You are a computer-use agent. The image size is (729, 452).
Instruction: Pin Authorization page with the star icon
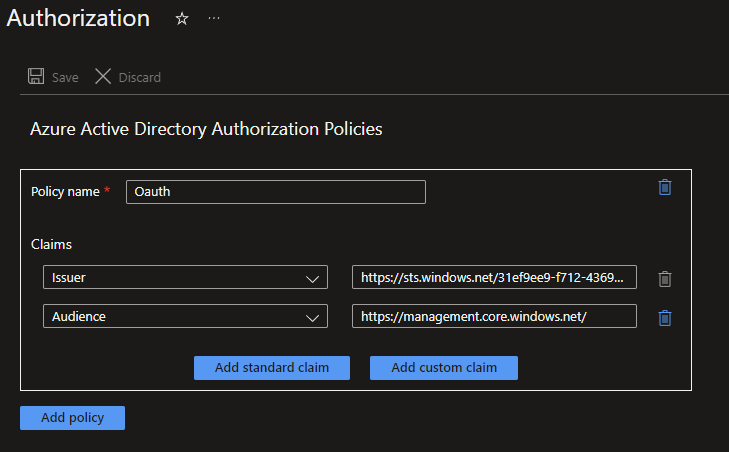181,19
